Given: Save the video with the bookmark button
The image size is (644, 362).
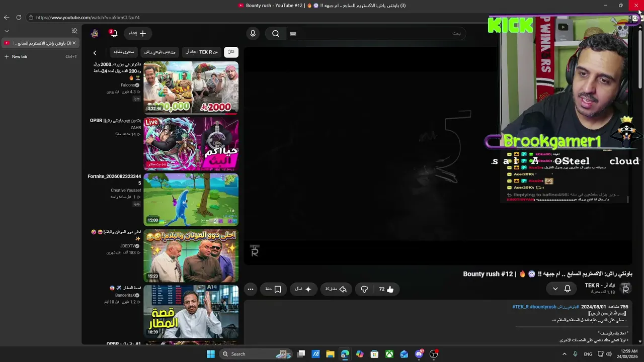Looking at the screenshot, I should (x=273, y=289).
